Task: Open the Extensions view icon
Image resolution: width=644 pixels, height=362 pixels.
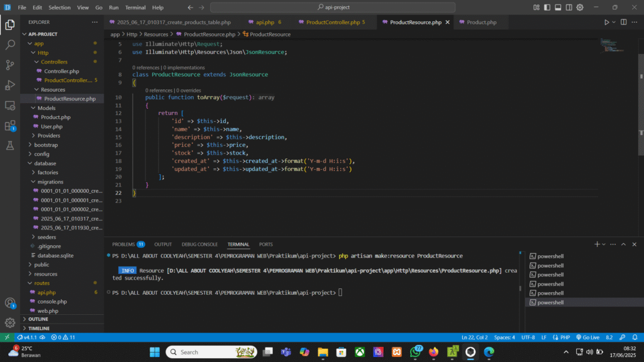Action: (x=10, y=126)
